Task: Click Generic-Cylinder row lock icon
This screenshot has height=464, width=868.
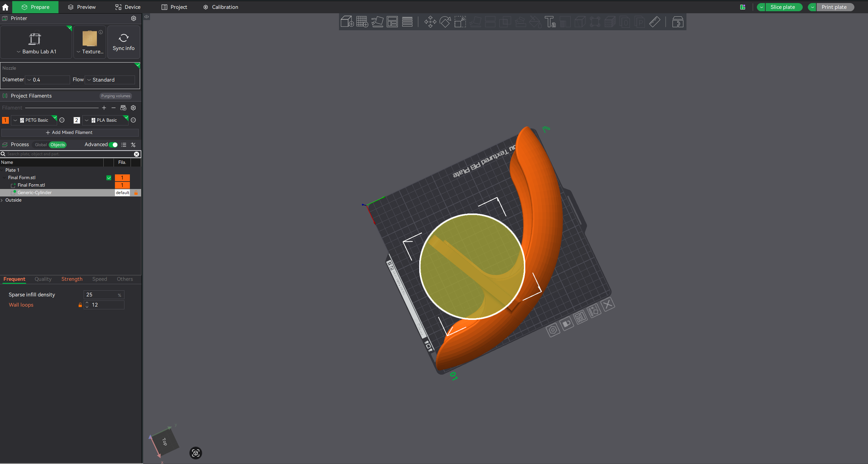Action: tap(136, 193)
